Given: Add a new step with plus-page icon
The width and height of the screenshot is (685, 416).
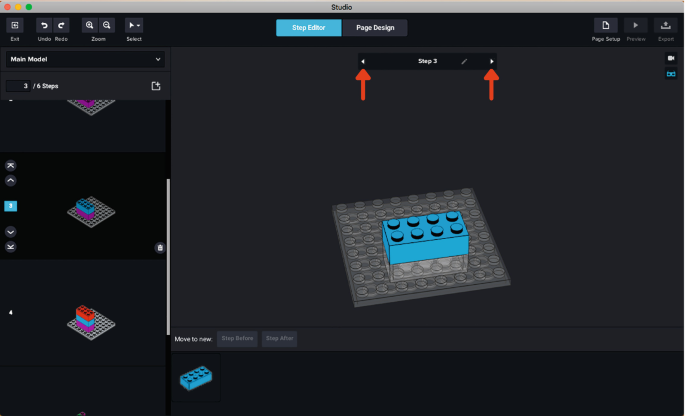Looking at the screenshot, I should [156, 86].
